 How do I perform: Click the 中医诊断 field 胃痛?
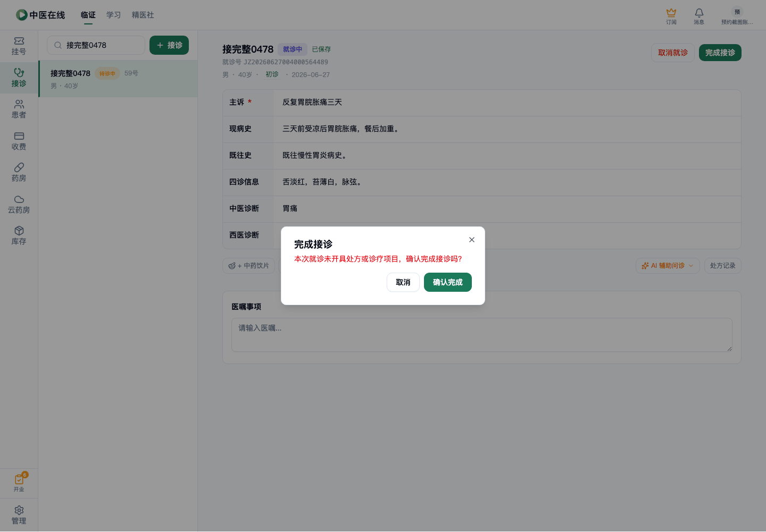point(507,209)
